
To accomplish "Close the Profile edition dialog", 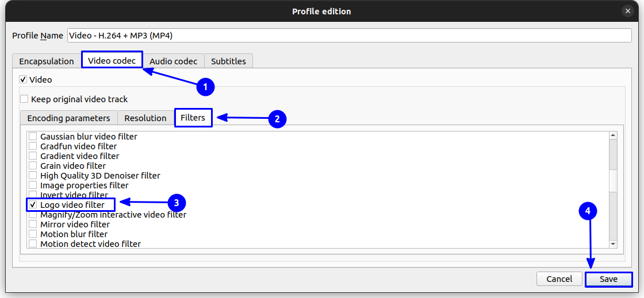I will [x=628, y=11].
